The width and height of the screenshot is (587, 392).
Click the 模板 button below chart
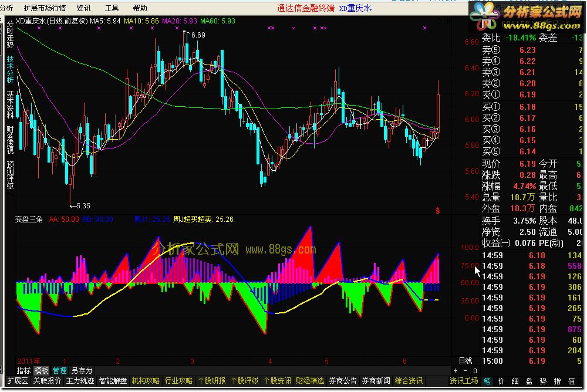pyautogui.click(x=41, y=371)
